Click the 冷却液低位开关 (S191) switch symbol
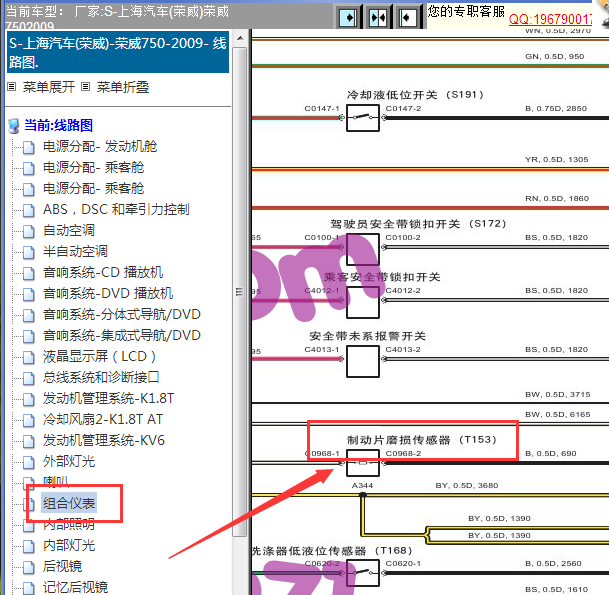 click(363, 118)
